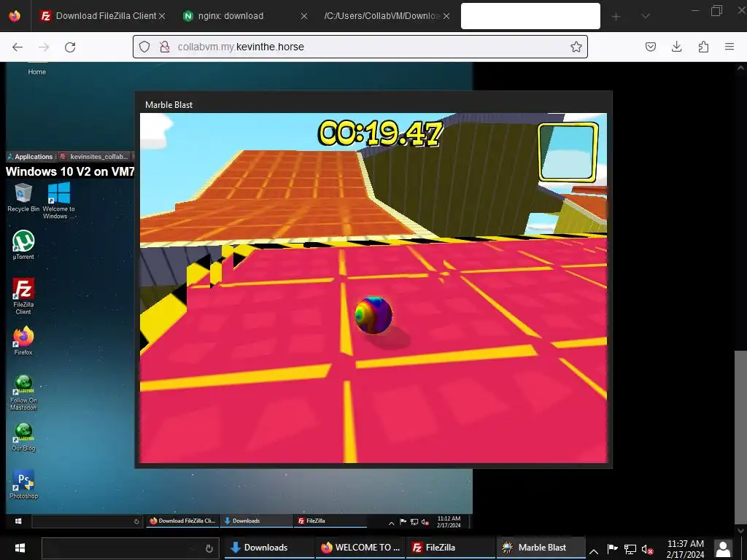This screenshot has width=747, height=560.
Task: Click the 00:19.47 game timer
Action: (x=380, y=133)
